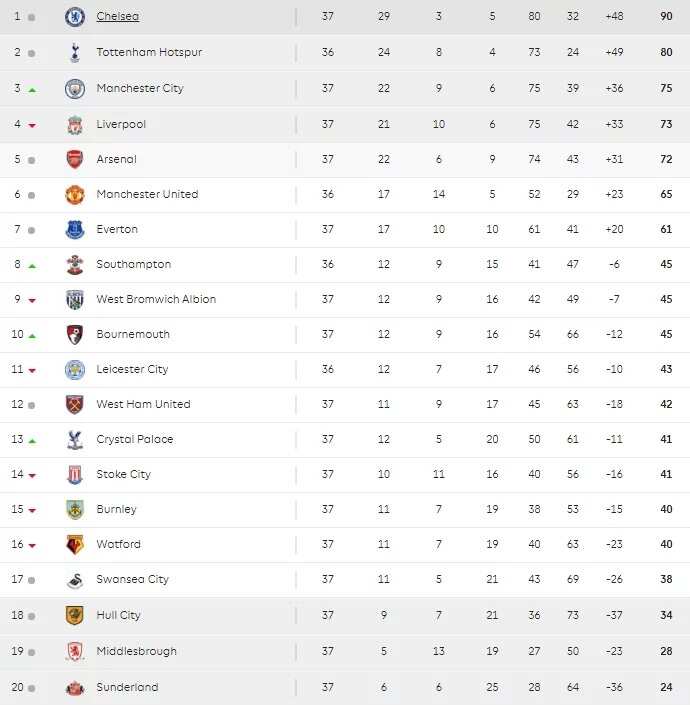690x705 pixels.
Task: Select the Hull City table row
Action: [345, 616]
